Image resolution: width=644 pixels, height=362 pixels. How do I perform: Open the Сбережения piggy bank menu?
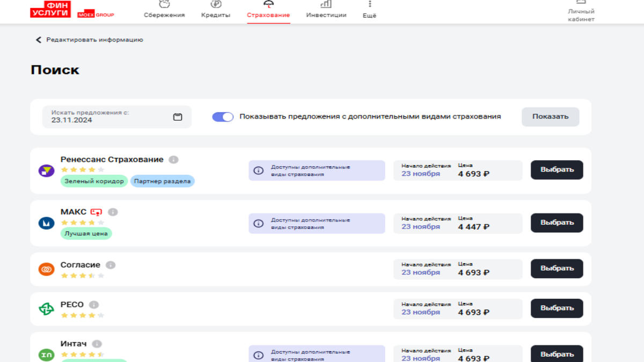click(164, 10)
